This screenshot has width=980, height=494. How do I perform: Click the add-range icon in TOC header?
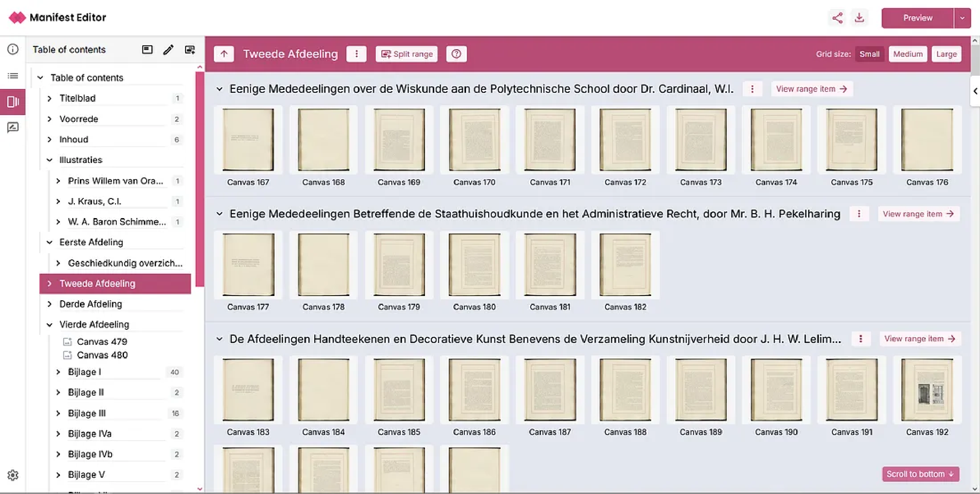(190, 50)
